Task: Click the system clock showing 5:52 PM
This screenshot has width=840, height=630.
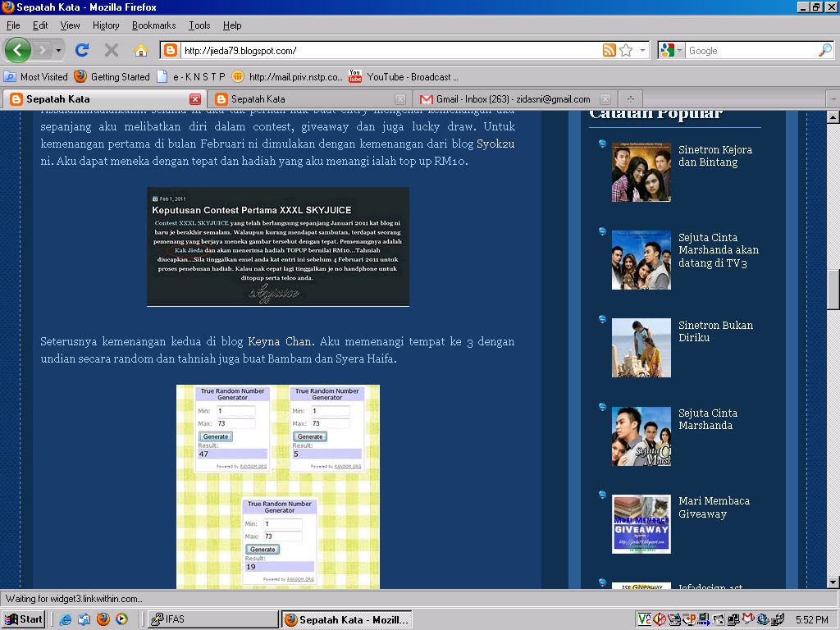Action: (x=811, y=620)
